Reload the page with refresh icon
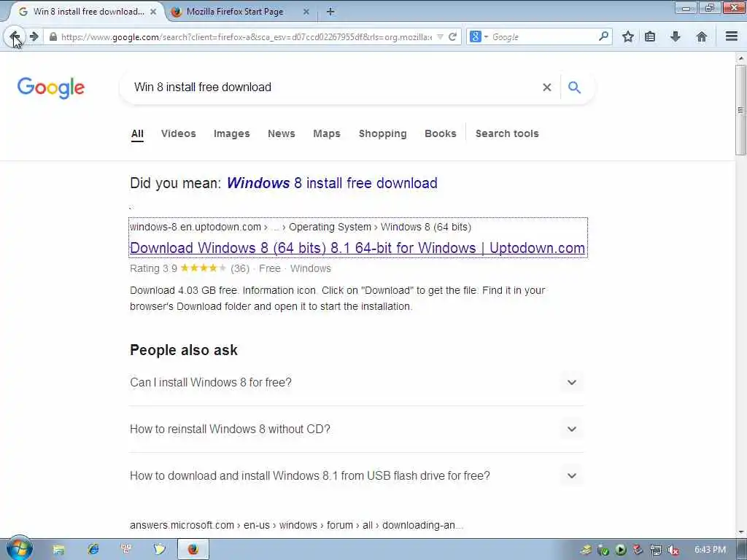 coord(452,36)
